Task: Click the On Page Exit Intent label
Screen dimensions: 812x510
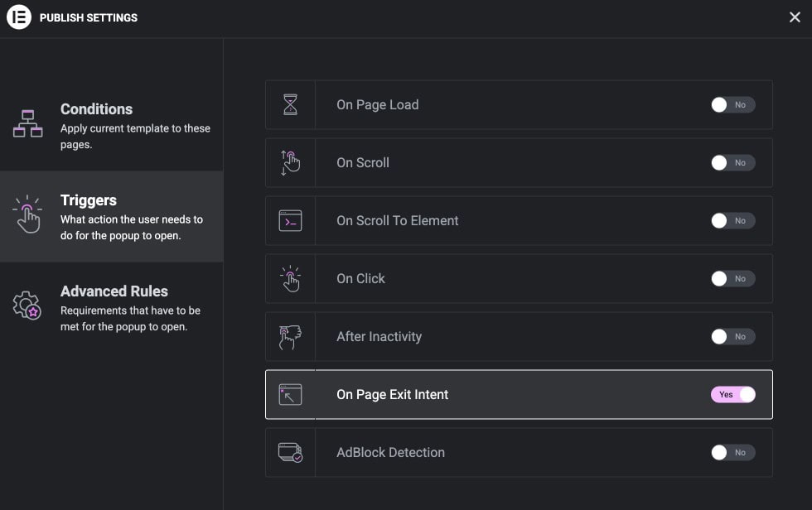Action: point(393,395)
